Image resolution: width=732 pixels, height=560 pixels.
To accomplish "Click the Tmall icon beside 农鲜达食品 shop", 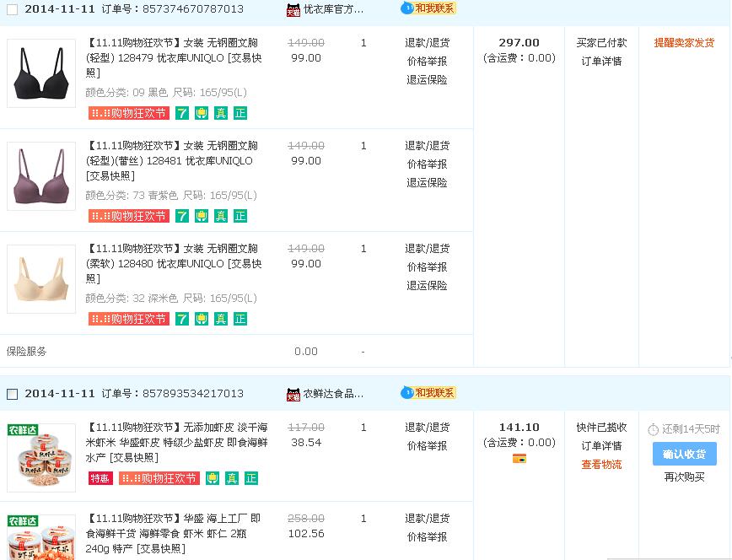I will 293,394.
